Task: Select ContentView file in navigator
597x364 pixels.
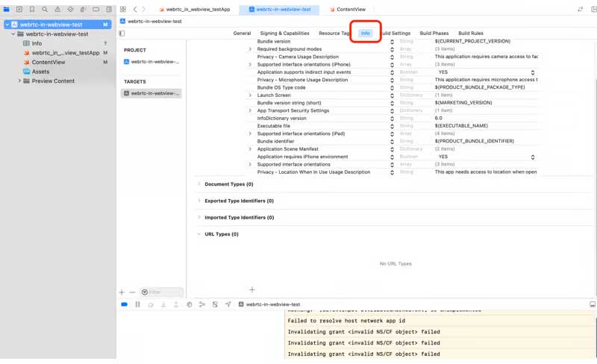Action: point(49,62)
